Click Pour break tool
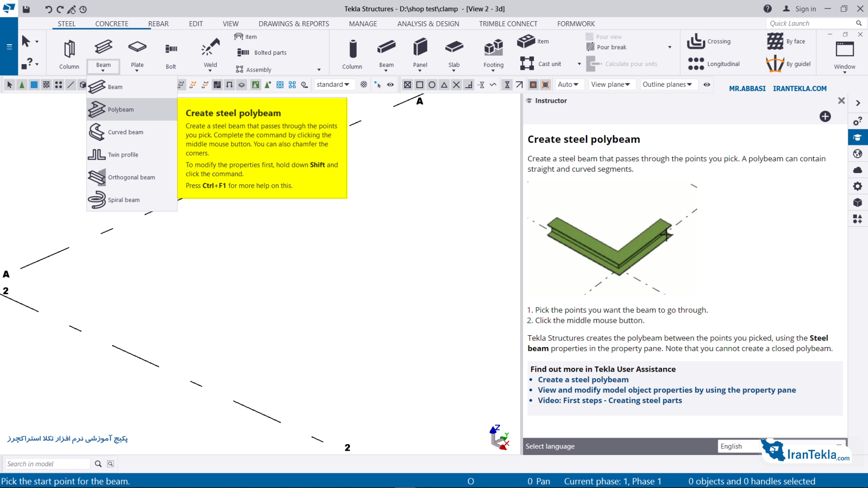This screenshot has width=868, height=488. coord(607,47)
